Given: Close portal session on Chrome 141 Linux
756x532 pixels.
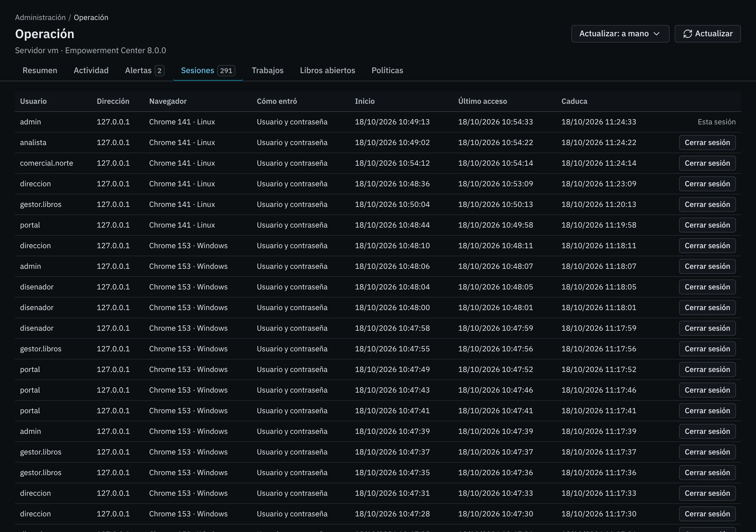Looking at the screenshot, I should [x=707, y=225].
